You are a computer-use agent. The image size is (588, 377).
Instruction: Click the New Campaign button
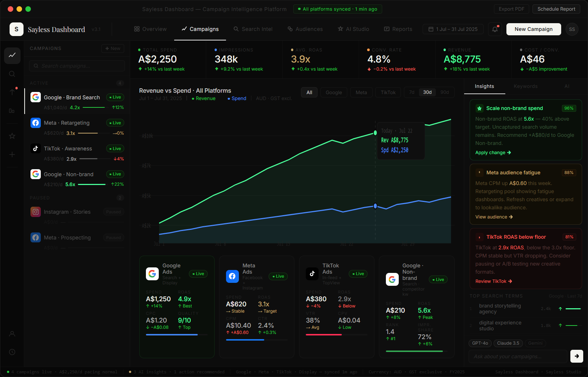tap(533, 29)
